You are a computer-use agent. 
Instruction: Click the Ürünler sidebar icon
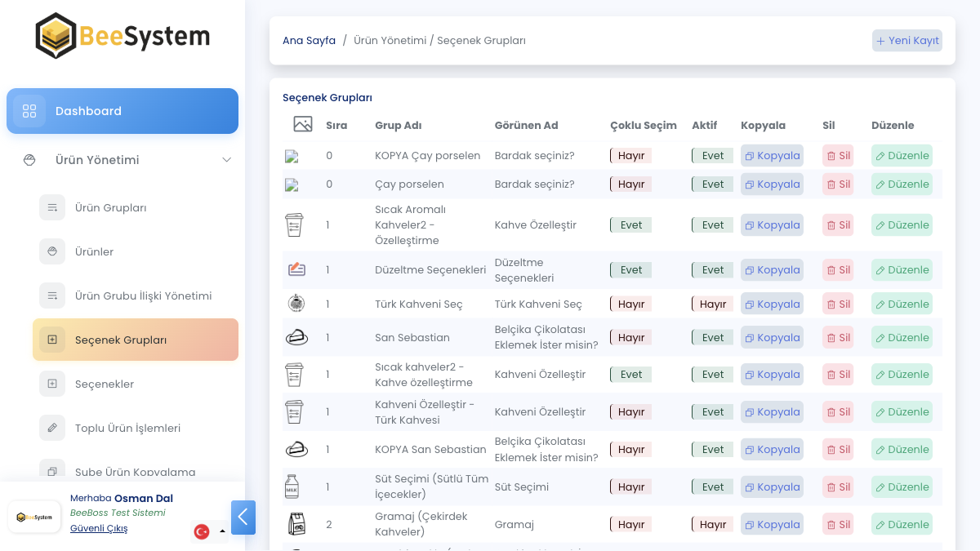pos(52,251)
